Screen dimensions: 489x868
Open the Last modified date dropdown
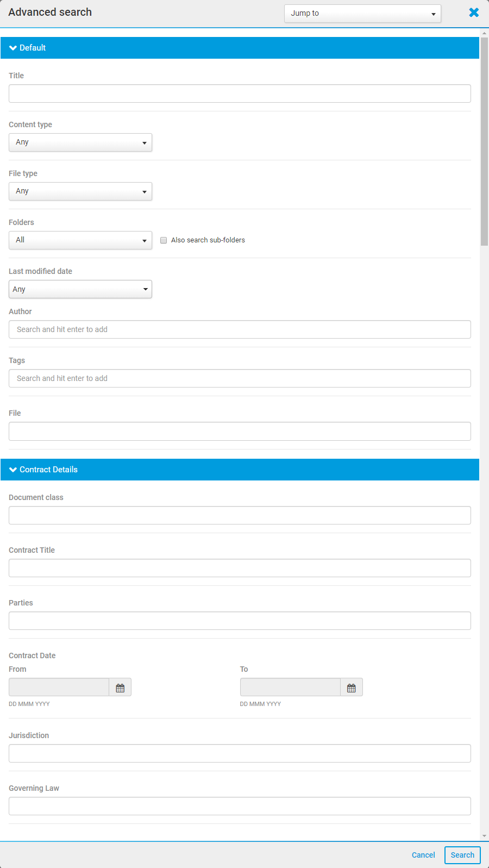tap(80, 289)
